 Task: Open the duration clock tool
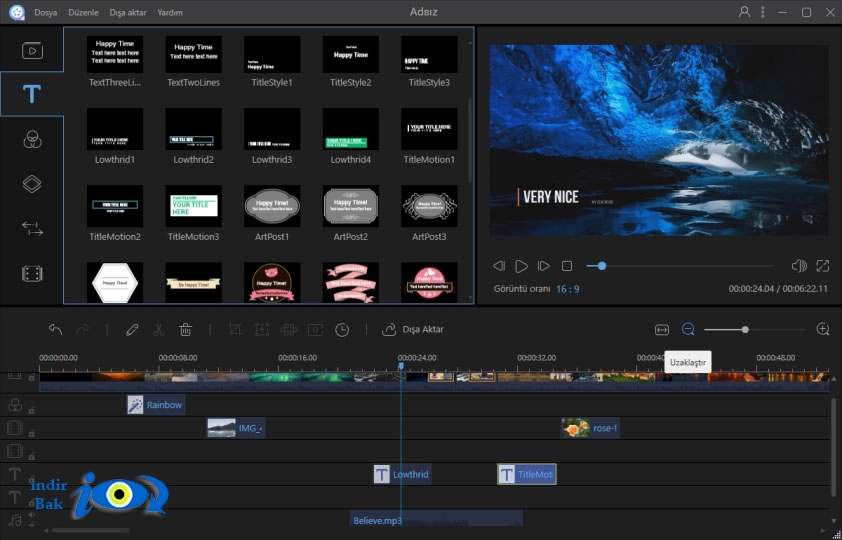click(x=342, y=330)
